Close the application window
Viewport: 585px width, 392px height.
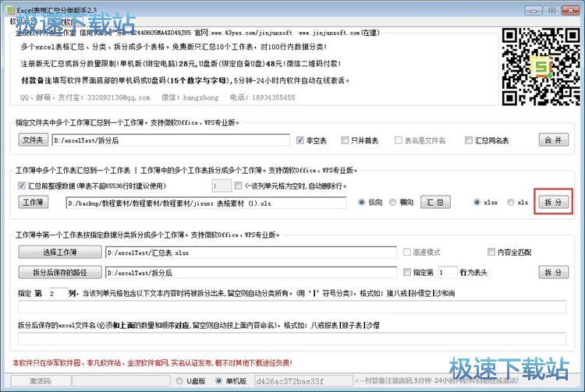pyautogui.click(x=570, y=10)
